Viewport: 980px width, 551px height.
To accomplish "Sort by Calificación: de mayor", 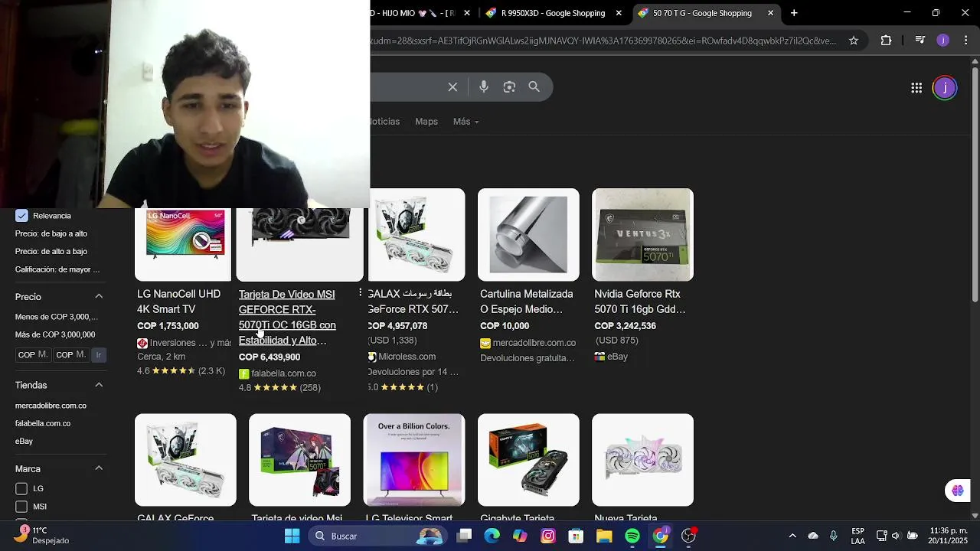I will [57, 269].
